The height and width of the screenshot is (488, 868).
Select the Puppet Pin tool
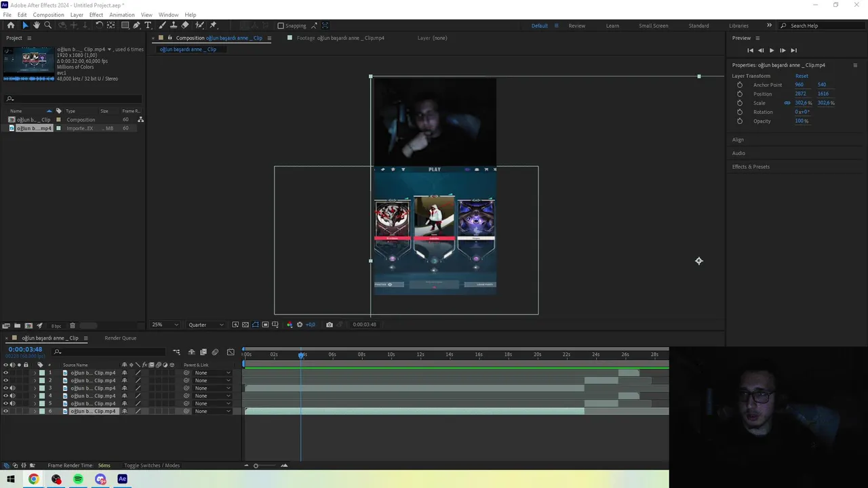pyautogui.click(x=213, y=25)
